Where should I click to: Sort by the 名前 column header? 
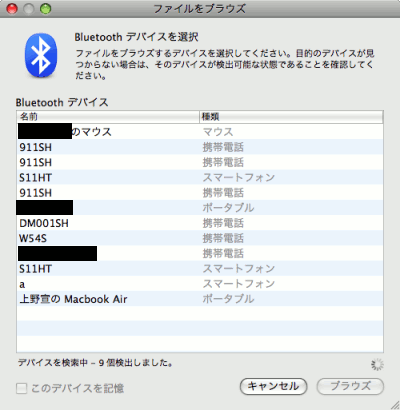(x=108, y=117)
